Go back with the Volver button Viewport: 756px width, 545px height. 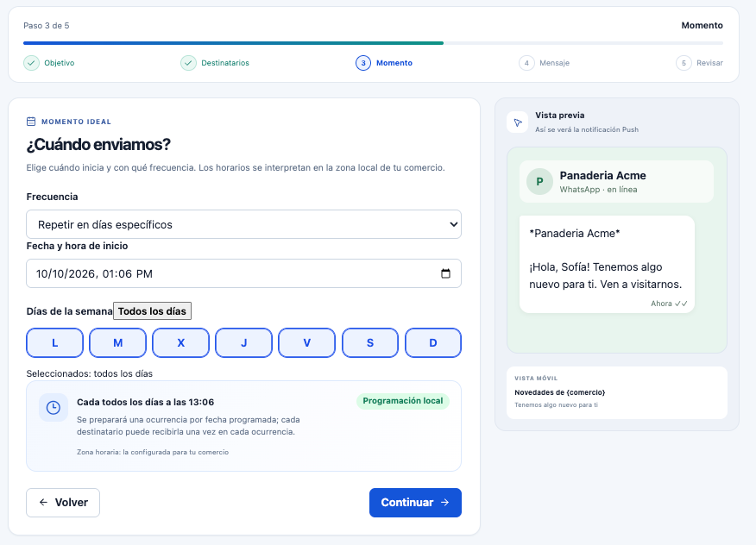click(63, 503)
